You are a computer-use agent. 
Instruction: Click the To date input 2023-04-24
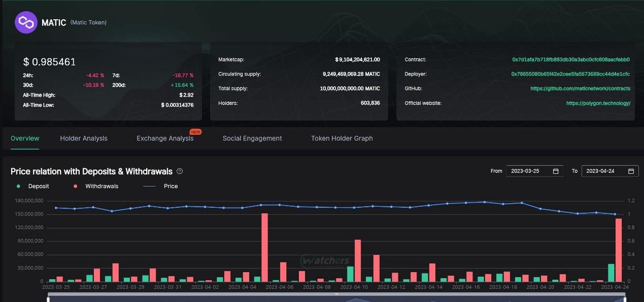[603, 171]
